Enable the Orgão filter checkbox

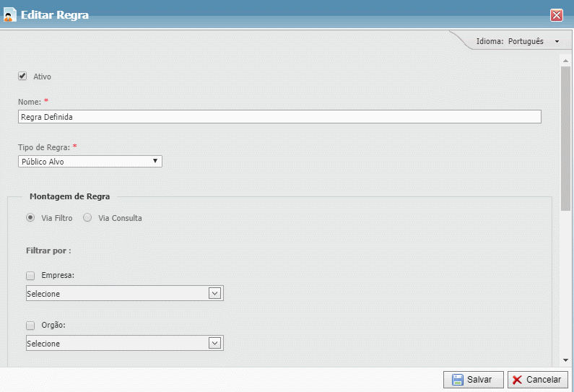click(30, 325)
